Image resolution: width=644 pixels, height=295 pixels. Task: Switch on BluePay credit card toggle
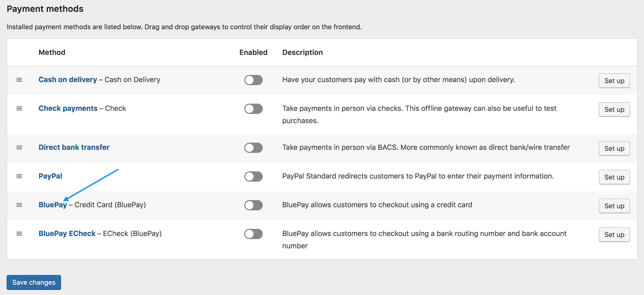(x=253, y=205)
